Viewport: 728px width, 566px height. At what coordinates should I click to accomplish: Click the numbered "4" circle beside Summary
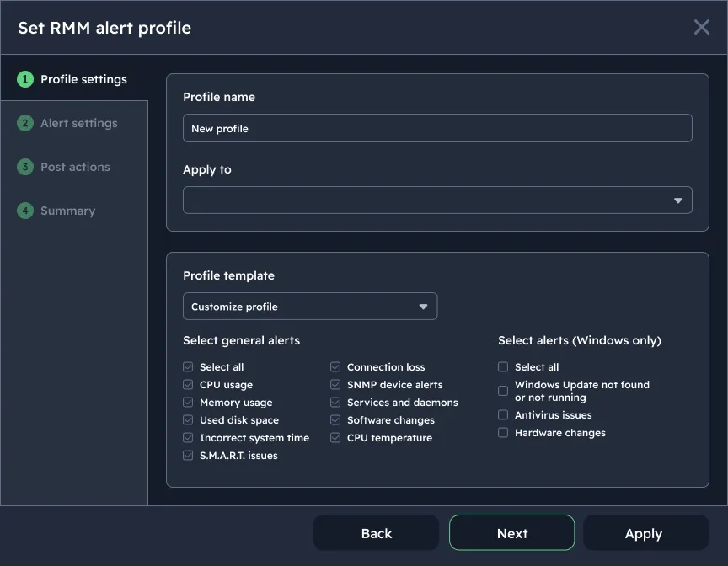tap(24, 211)
